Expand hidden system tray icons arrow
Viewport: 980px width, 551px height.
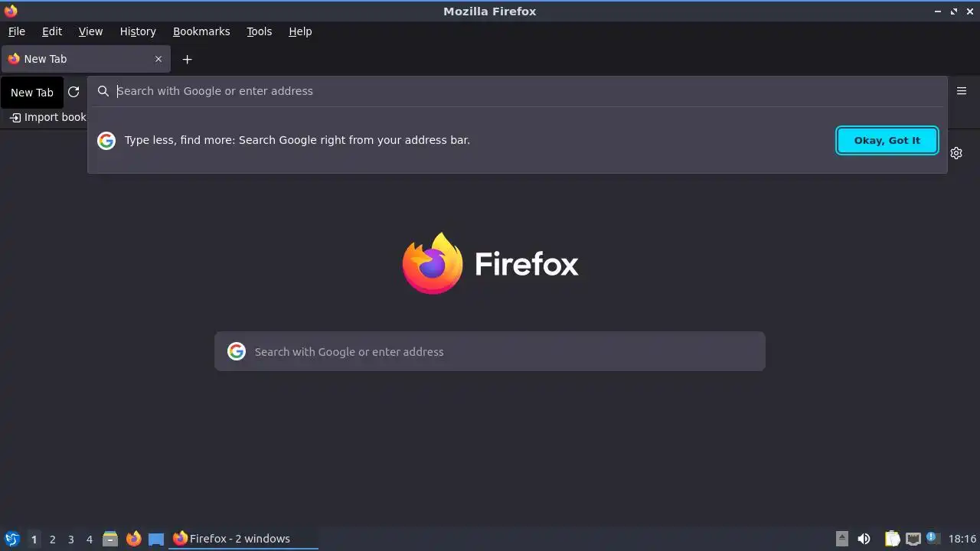pyautogui.click(x=842, y=539)
